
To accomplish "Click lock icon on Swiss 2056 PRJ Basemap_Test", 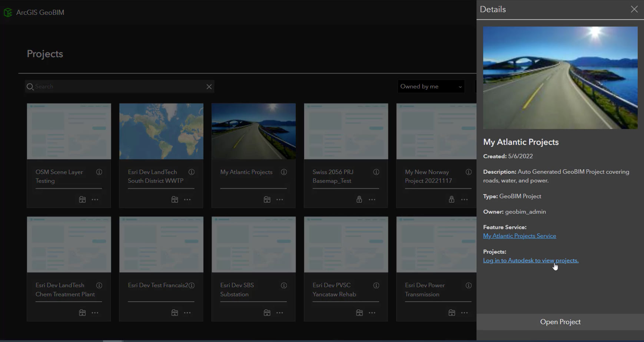I will 359,199.
